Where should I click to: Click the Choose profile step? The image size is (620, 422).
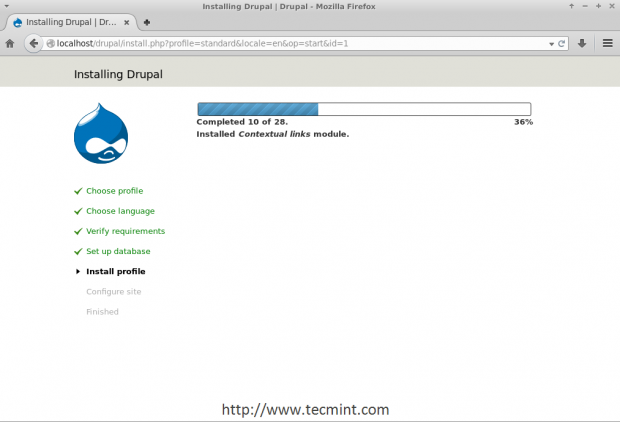click(115, 191)
